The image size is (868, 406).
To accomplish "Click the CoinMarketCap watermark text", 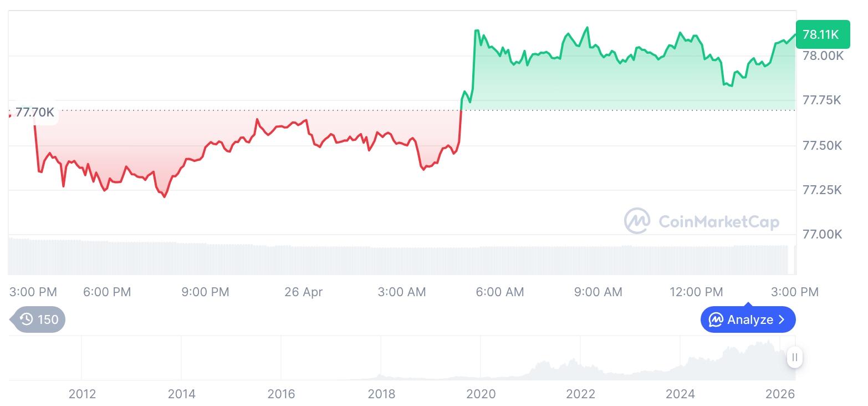I will 718,222.
